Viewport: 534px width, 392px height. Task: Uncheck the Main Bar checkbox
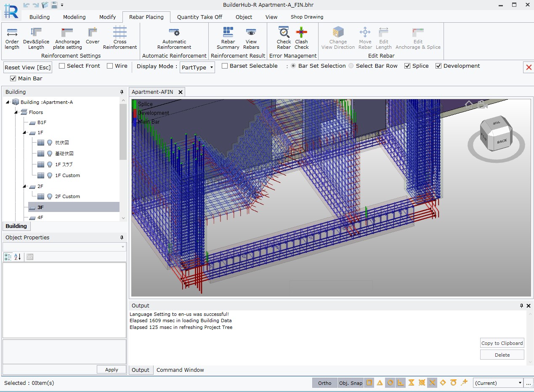coord(13,79)
